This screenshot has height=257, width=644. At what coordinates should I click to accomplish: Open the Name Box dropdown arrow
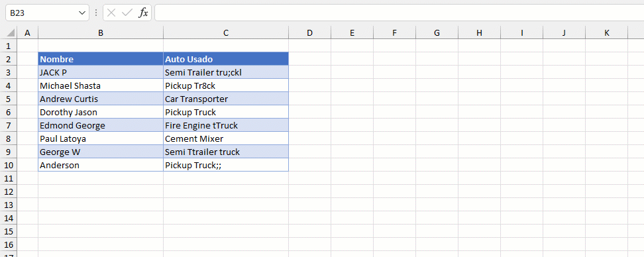click(81, 13)
